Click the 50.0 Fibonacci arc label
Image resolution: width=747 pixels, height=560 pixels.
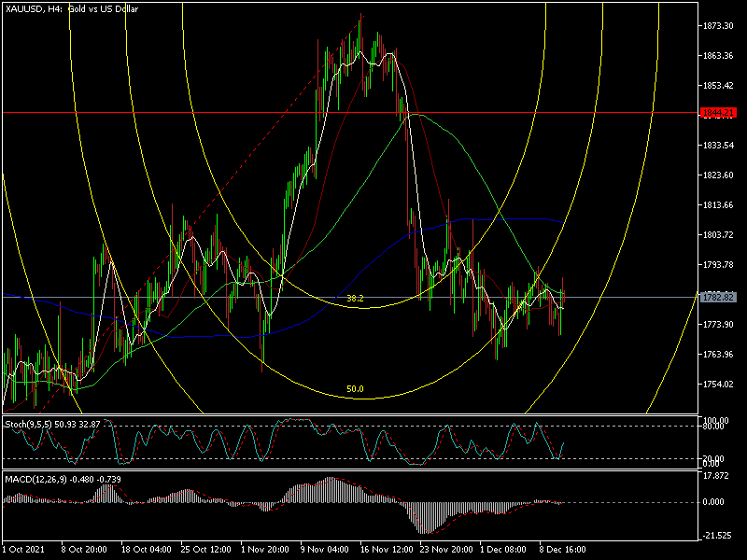tap(355, 388)
